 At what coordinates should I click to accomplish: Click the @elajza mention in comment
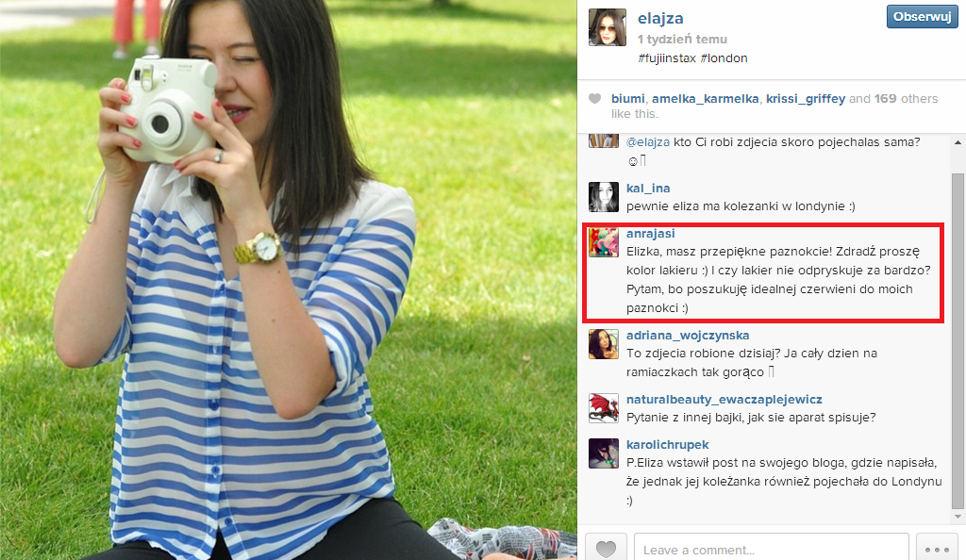648,142
